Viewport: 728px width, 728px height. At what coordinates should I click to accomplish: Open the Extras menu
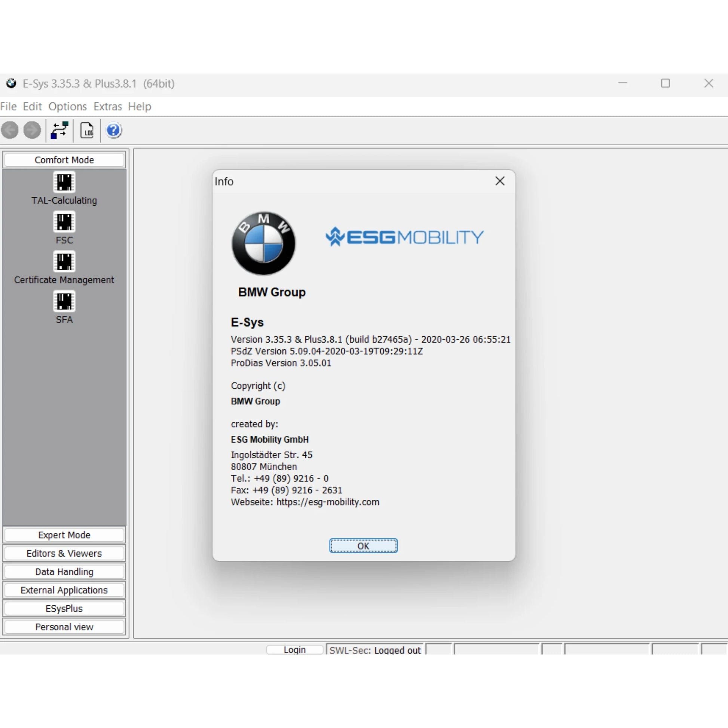tap(107, 106)
